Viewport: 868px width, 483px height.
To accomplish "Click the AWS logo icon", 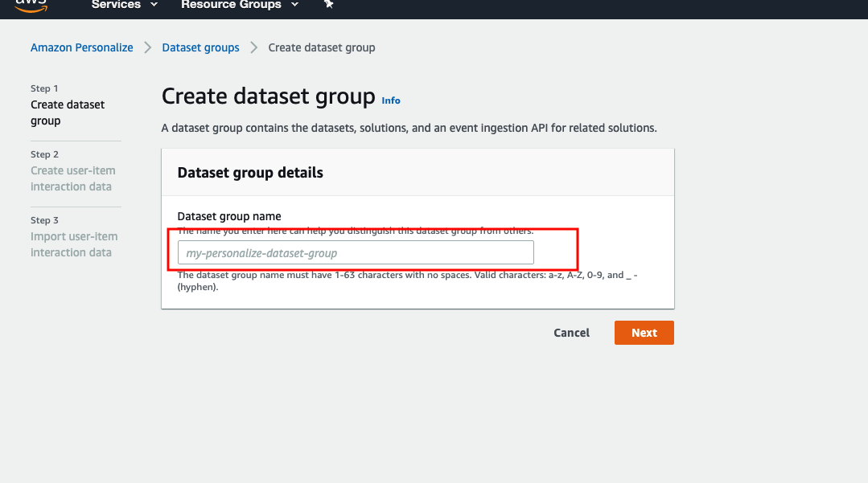I will [x=31, y=6].
